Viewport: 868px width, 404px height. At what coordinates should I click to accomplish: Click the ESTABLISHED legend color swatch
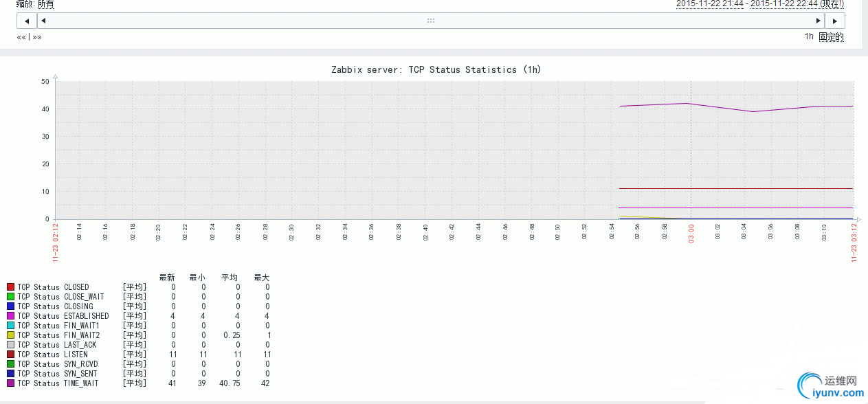tap(11, 316)
